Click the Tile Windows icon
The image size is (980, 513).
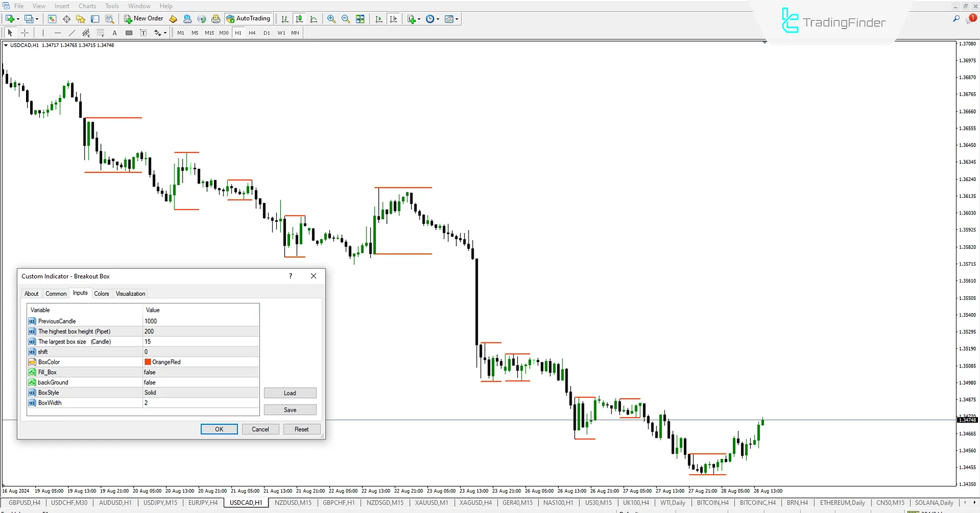[x=360, y=19]
